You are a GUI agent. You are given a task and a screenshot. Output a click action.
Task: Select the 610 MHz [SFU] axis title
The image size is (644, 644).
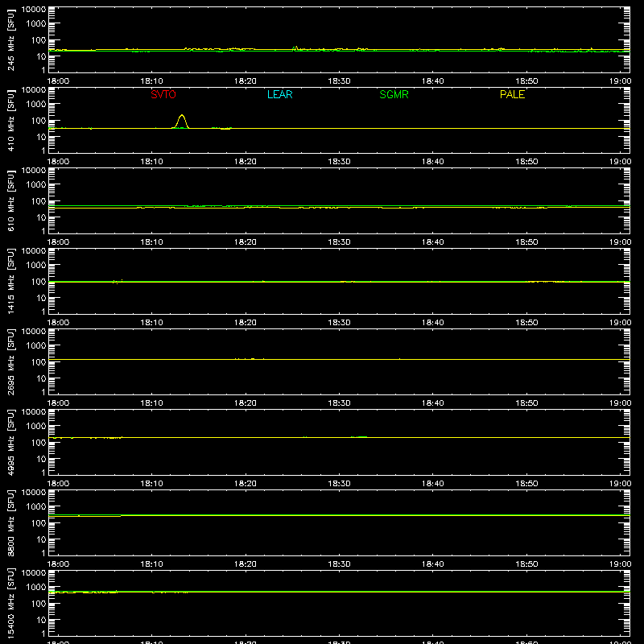(11, 200)
